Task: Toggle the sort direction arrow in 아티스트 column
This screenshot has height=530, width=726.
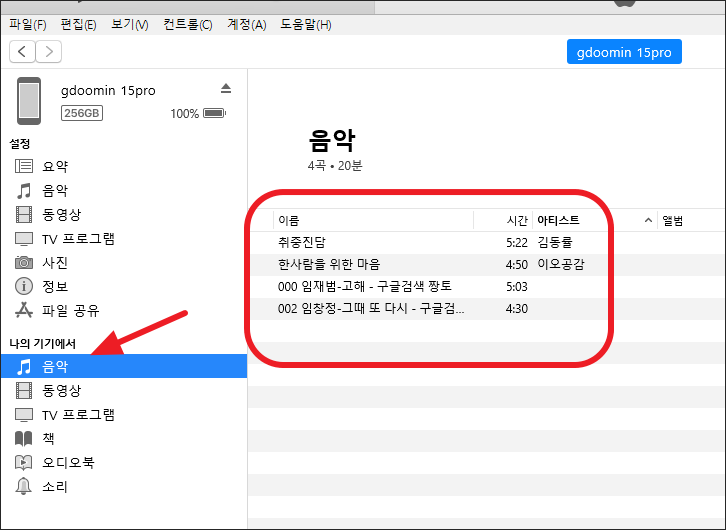Action: [648, 221]
